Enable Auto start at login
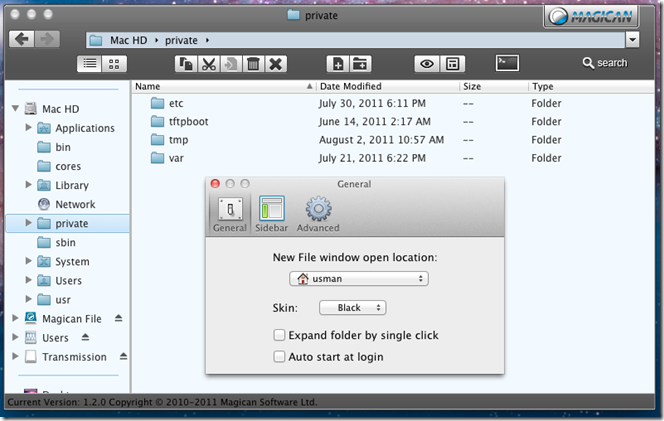 click(x=280, y=356)
